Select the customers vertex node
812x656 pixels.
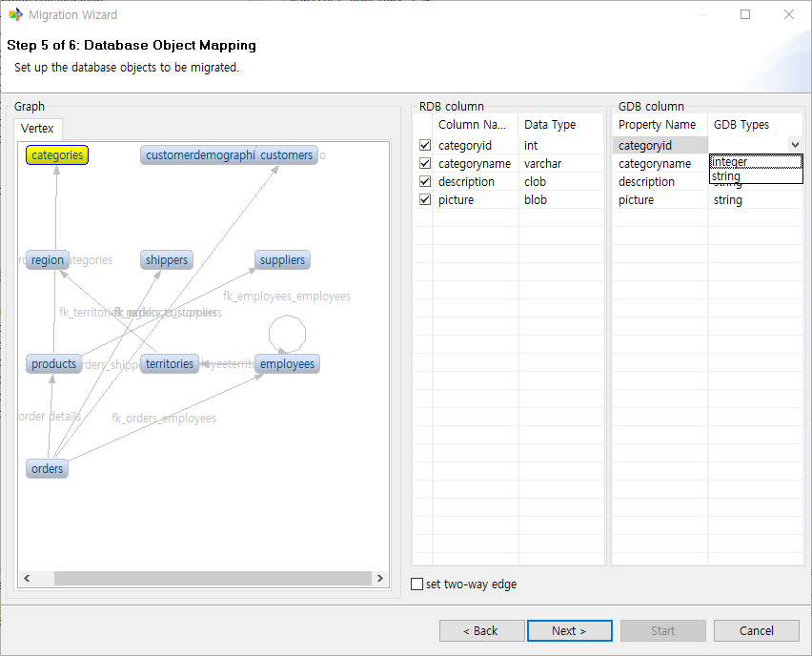click(x=286, y=155)
